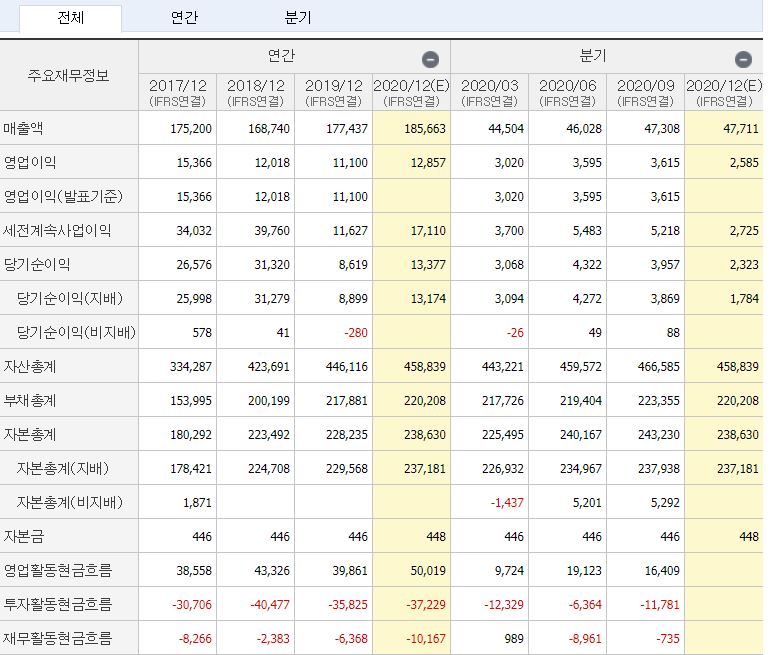Click the 47,711 estimated quarterly revenue
This screenshot has width=771, height=655.
pos(741,129)
